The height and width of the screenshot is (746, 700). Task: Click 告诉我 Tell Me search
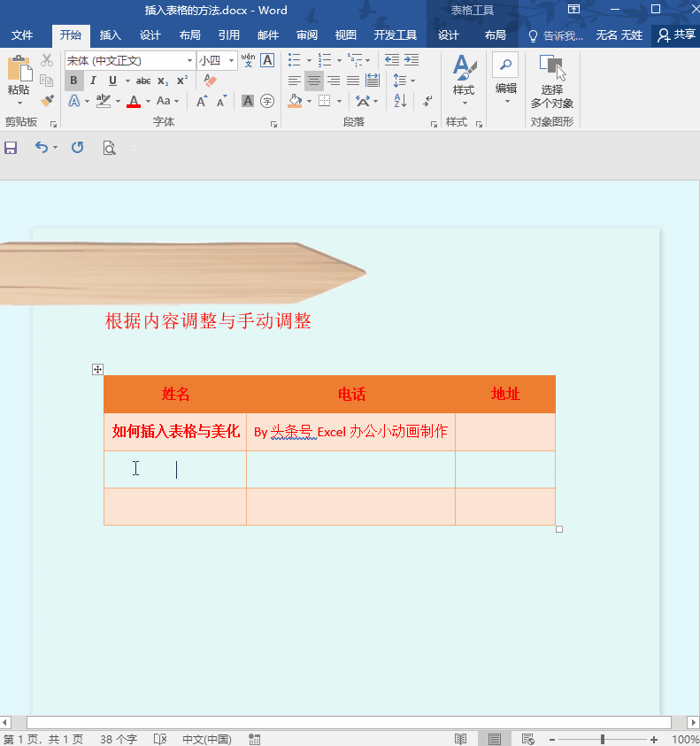pos(556,35)
